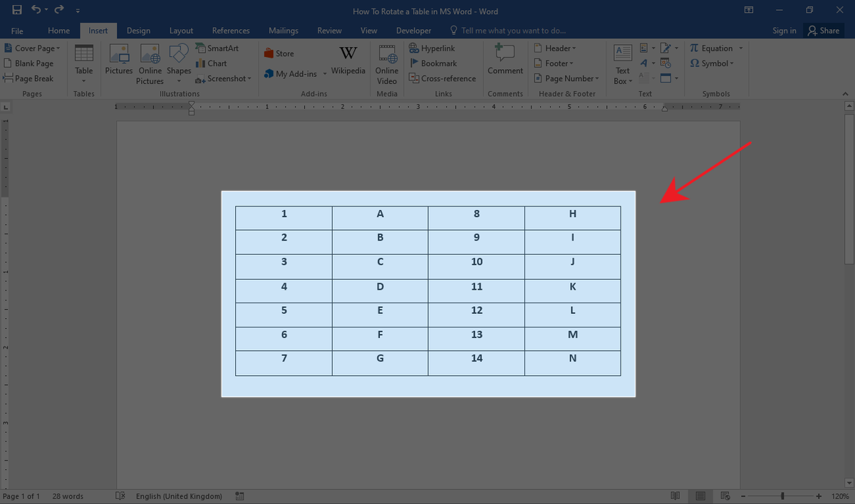Click 28 words count in status bar
Viewport: 855px width, 504px height.
(68, 496)
